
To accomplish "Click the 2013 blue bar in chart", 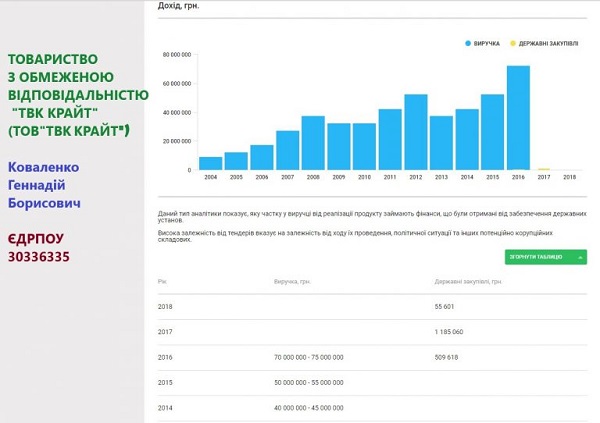I will coord(441,143).
